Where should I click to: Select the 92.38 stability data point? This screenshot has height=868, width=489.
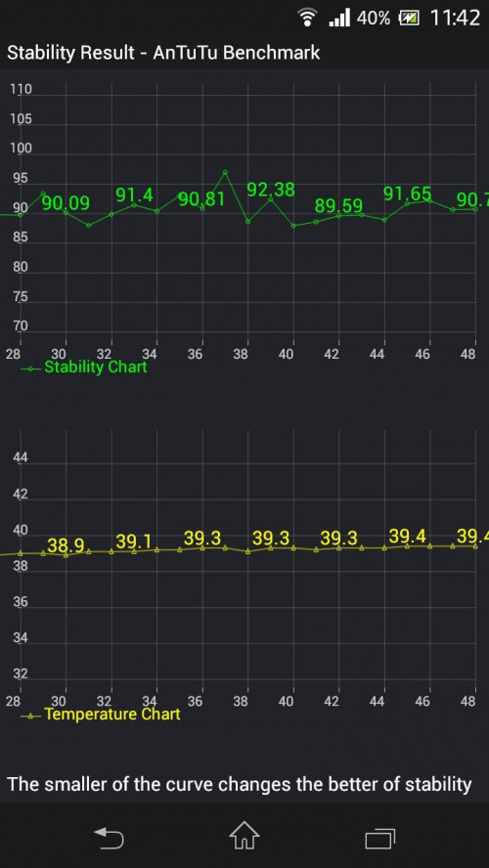(x=271, y=190)
